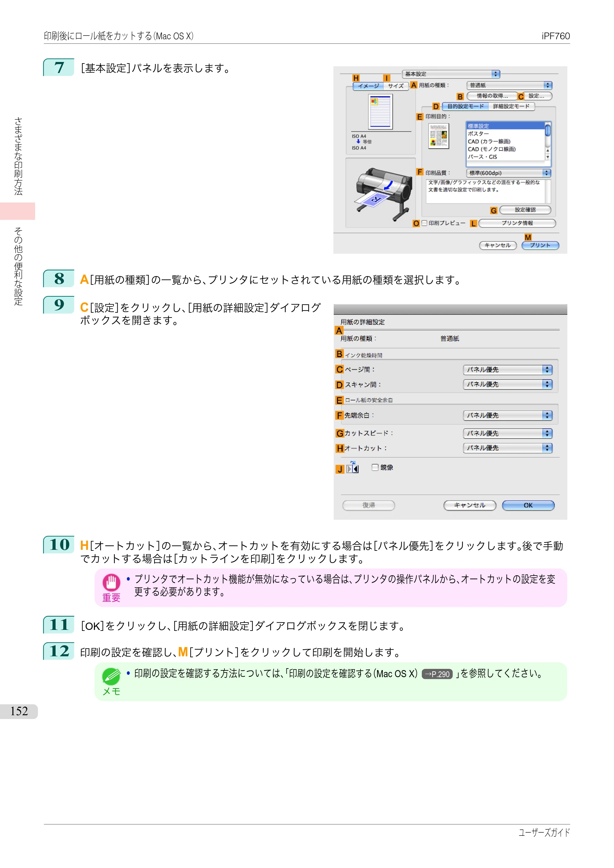Click キャンセル in 用紙の詳細設定 dialog
Screen dimensions: 614x868
point(469,505)
